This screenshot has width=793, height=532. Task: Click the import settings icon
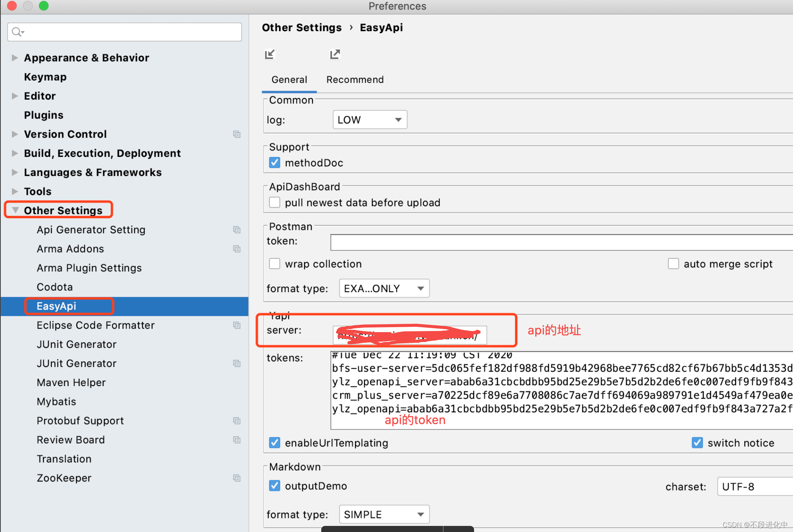coord(270,55)
